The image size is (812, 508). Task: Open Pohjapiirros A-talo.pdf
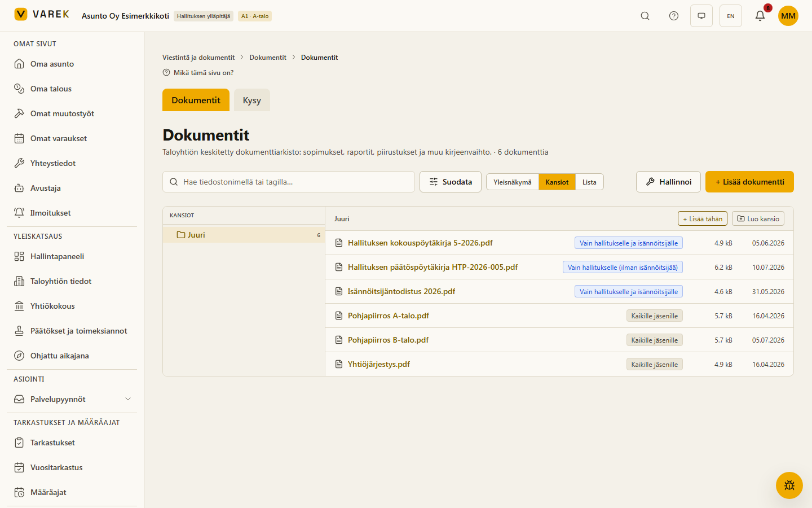tap(389, 316)
